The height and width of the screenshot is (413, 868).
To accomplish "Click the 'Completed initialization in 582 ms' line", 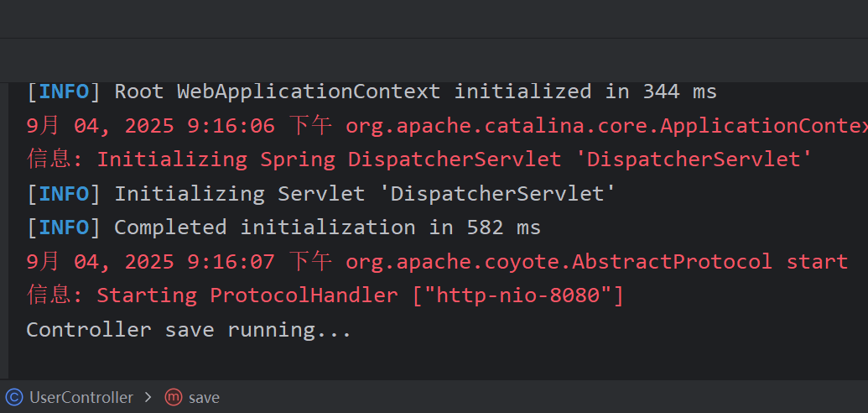I will point(283,227).
